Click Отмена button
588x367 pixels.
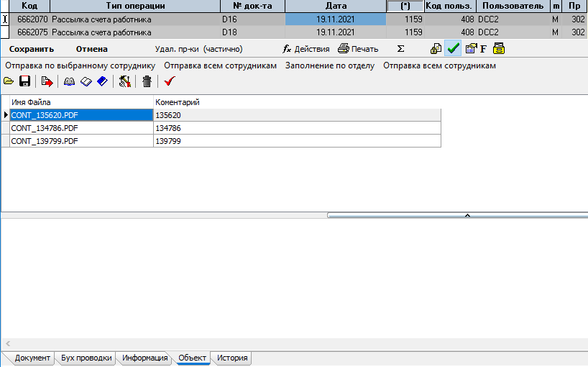(x=92, y=49)
